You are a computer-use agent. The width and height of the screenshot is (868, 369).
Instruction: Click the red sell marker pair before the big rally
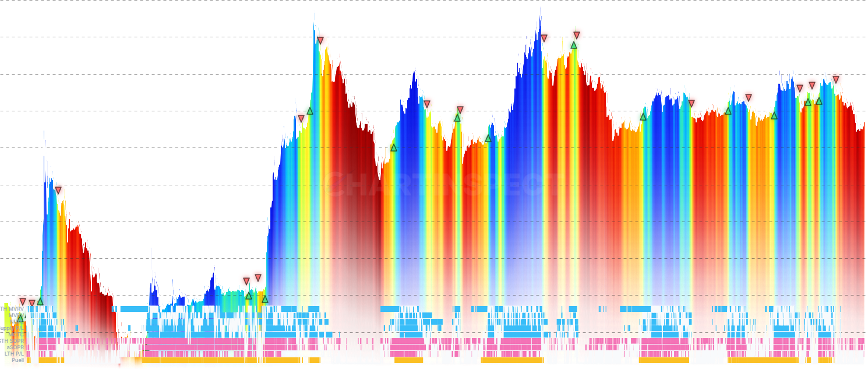pyautogui.click(x=250, y=279)
